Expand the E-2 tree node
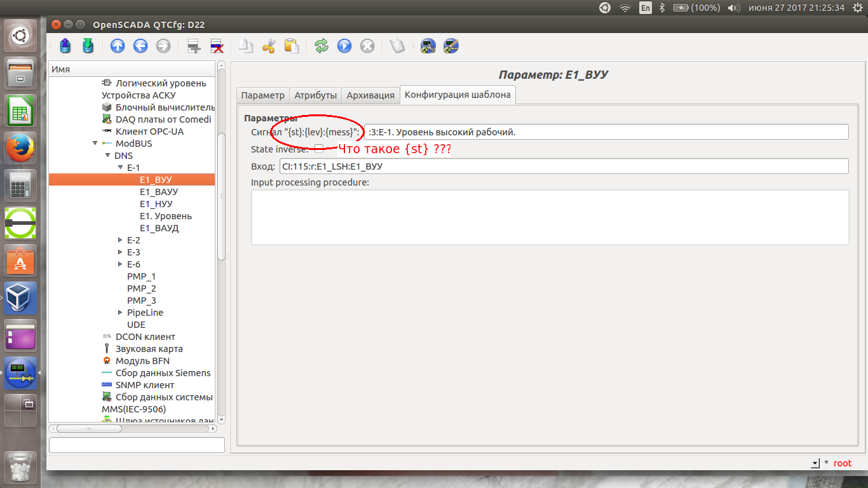Screen dimensions: 868x488 pos(120,240)
